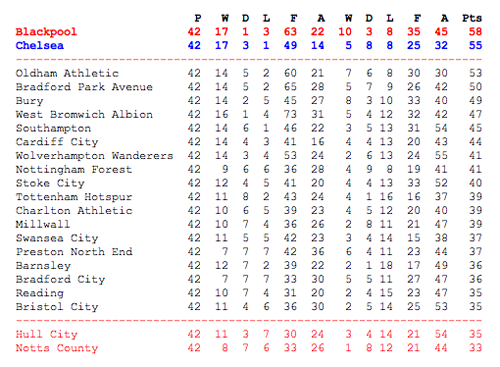This screenshot has height=367, width=500.
Task: Select the Oldham Athletic row
Action: pos(249,73)
